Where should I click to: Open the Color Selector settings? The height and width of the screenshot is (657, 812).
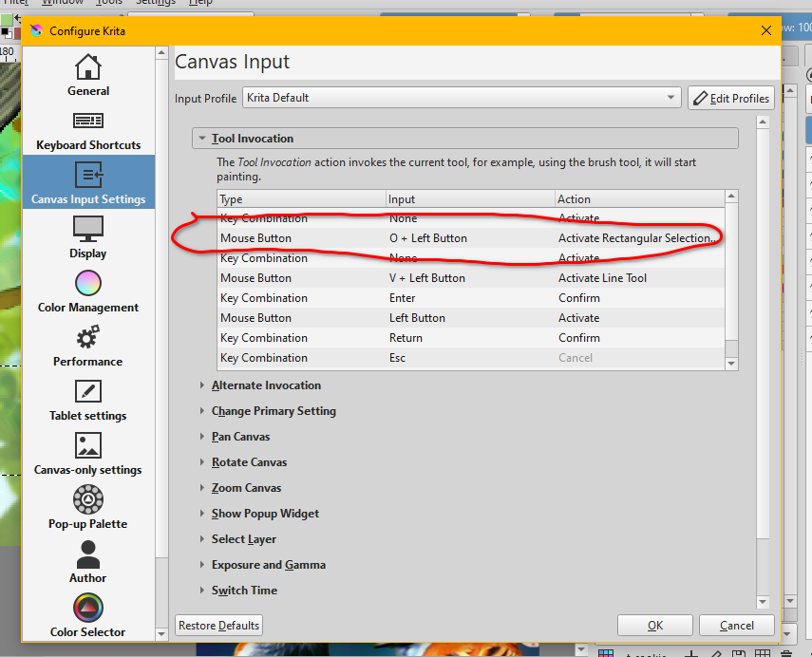tap(88, 616)
